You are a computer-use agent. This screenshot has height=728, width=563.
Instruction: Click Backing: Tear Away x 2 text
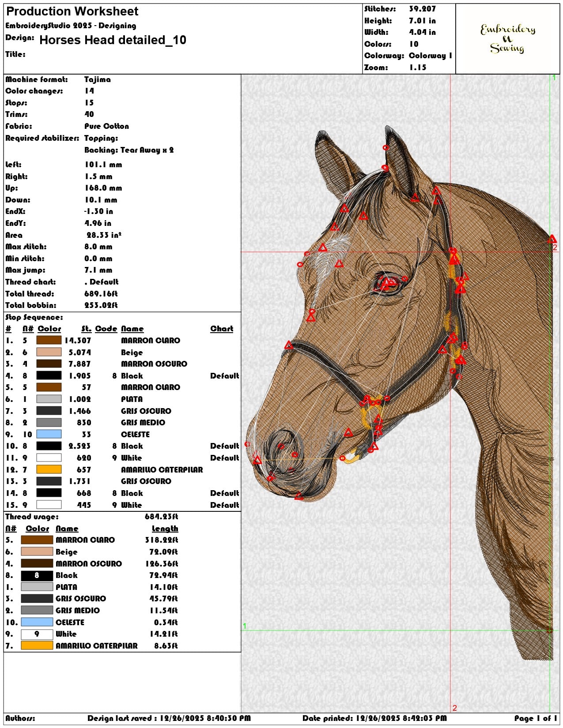tap(129, 150)
